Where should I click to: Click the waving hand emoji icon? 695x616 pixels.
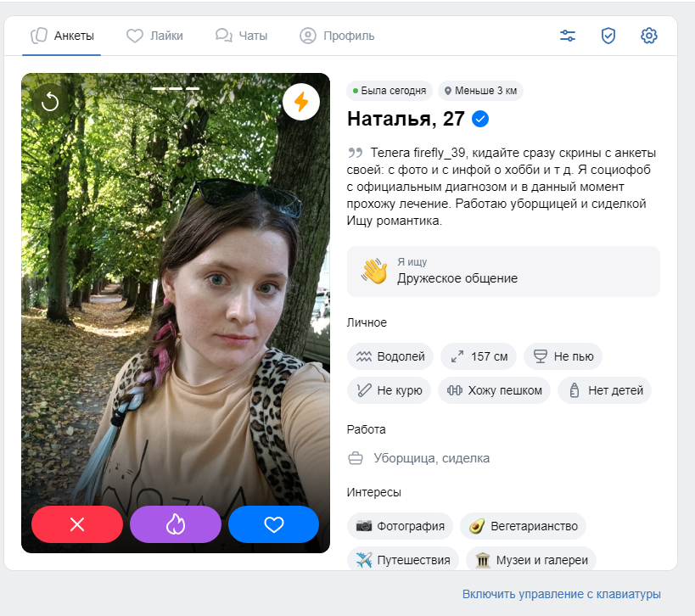tap(374, 271)
